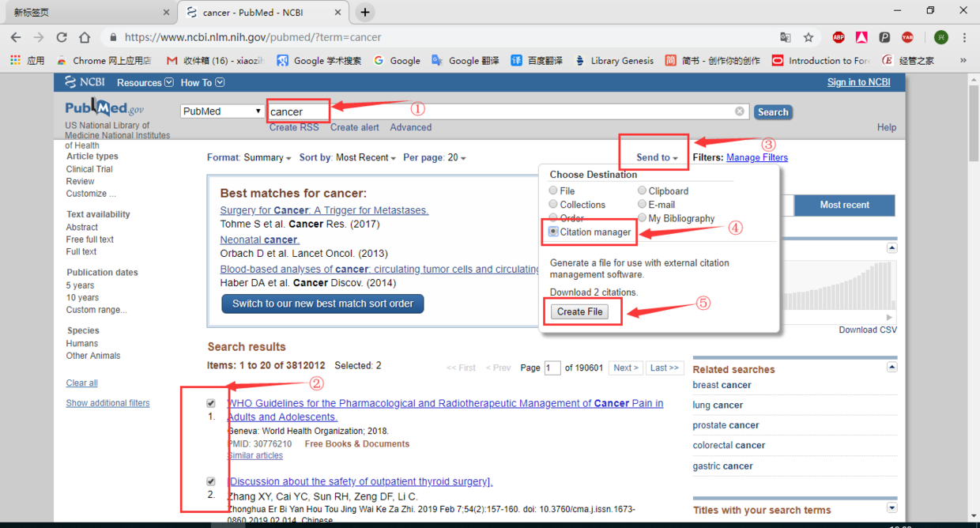This screenshot has height=528, width=980.
Task: Bookmark this page with the star icon
Action: [x=808, y=37]
